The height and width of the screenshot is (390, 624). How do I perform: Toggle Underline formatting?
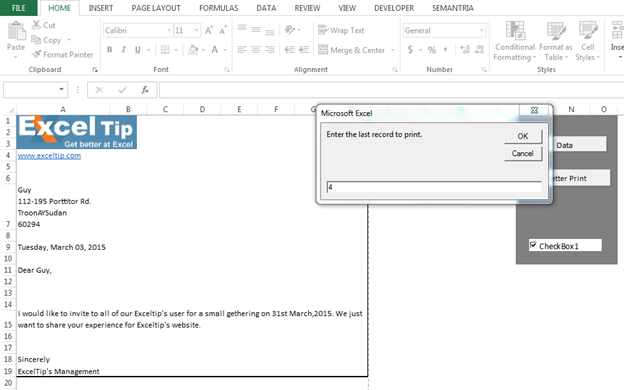click(138, 50)
